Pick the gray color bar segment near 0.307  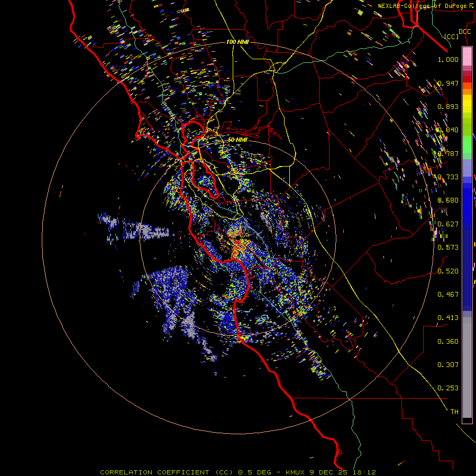467,368
